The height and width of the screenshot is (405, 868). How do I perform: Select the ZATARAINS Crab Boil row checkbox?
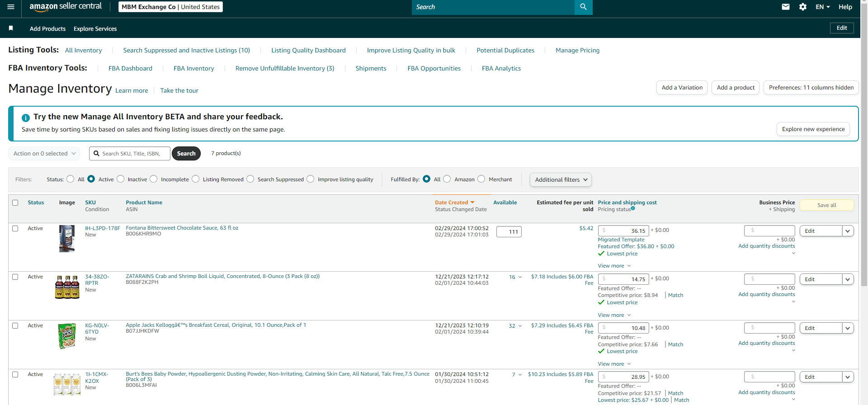click(x=15, y=277)
